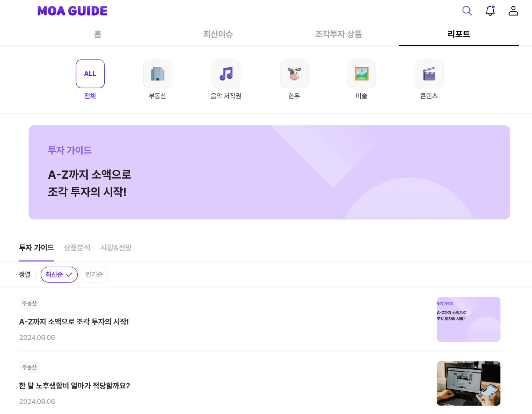Select the 음악 저작권 music note icon
Screen dimensions: 532x414
226,74
